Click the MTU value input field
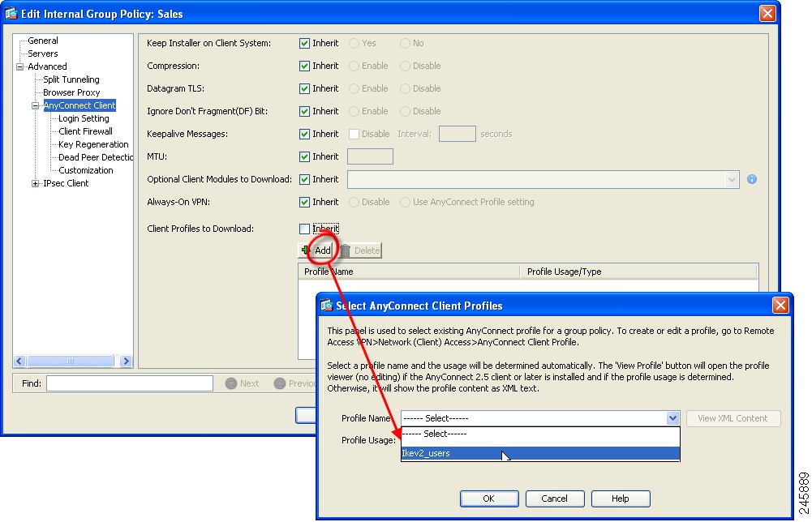The image size is (812, 522). tap(370, 156)
